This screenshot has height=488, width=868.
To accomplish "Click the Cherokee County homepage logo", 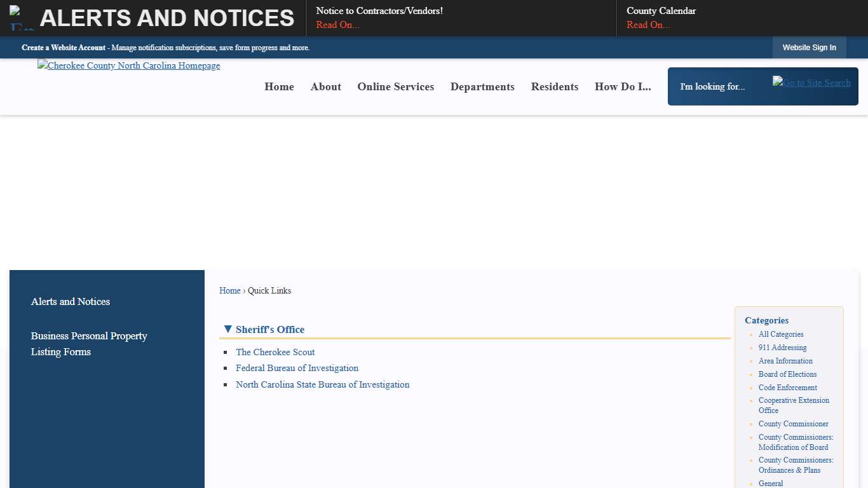I will pos(129,66).
